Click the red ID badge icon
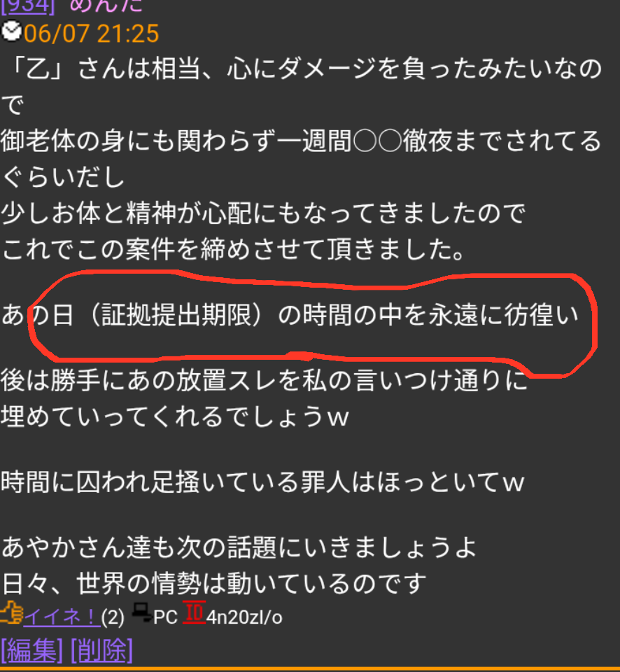Screen dimensions: 620x672 point(194,612)
